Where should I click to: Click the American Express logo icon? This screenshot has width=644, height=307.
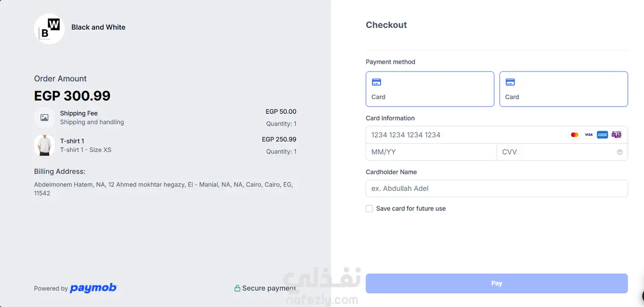coord(602,135)
